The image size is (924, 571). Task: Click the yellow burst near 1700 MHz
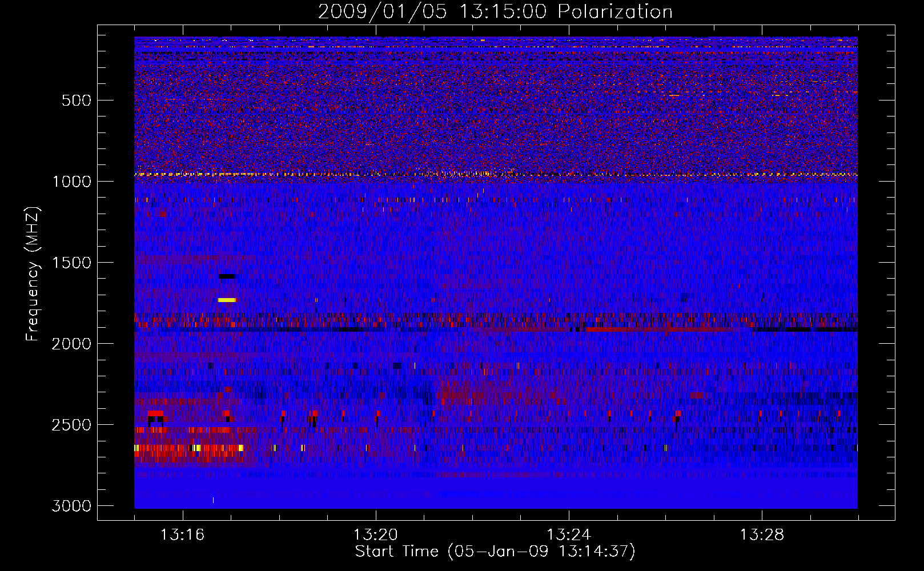click(x=227, y=300)
